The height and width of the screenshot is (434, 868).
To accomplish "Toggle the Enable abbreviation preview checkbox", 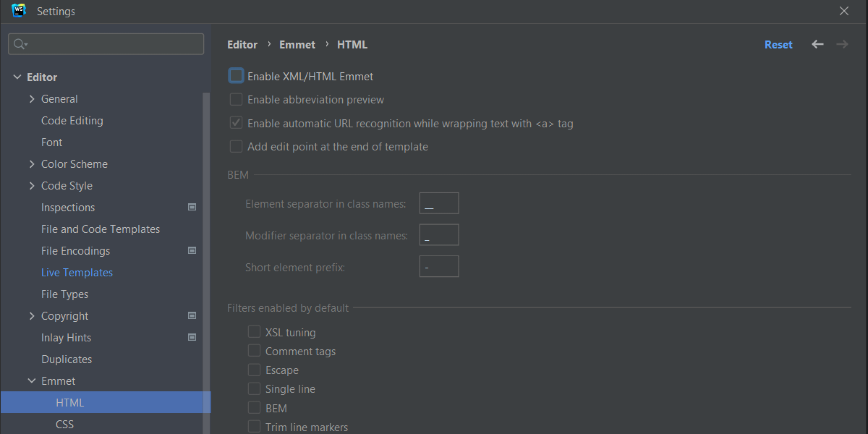I will click(236, 100).
